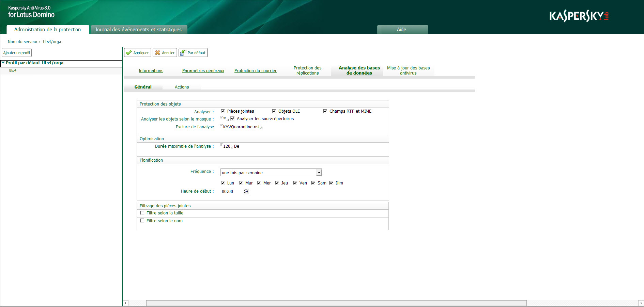Open the Journal des événements et statistiques tab
This screenshot has height=307, width=644.
[138, 29]
